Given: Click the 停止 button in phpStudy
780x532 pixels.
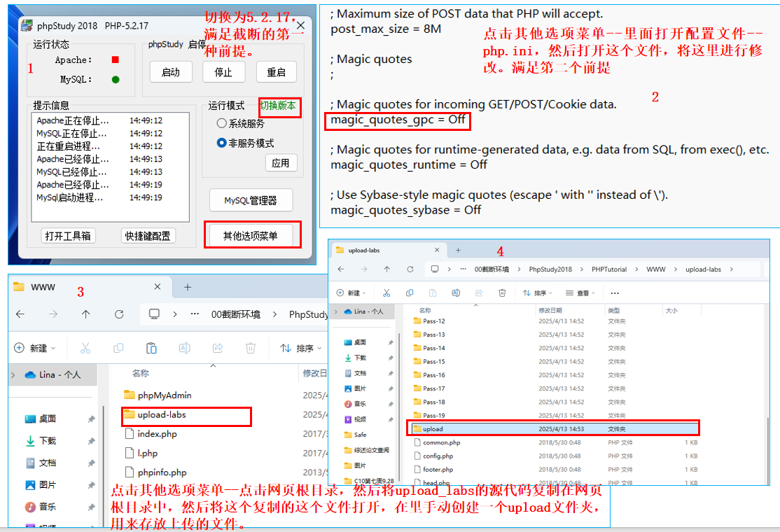Looking at the screenshot, I should [x=223, y=72].
